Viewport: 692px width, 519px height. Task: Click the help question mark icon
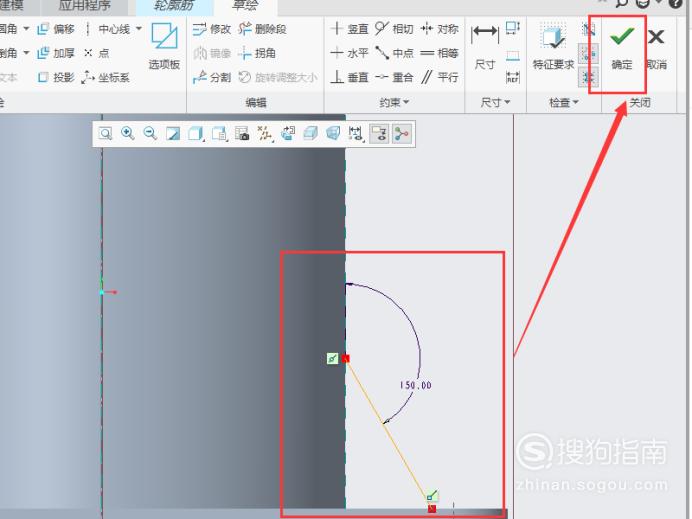pos(675,4)
